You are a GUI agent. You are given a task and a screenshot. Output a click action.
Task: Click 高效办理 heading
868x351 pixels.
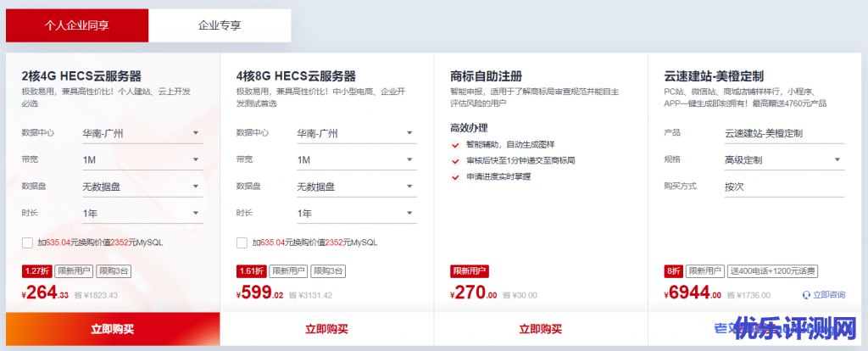point(469,128)
